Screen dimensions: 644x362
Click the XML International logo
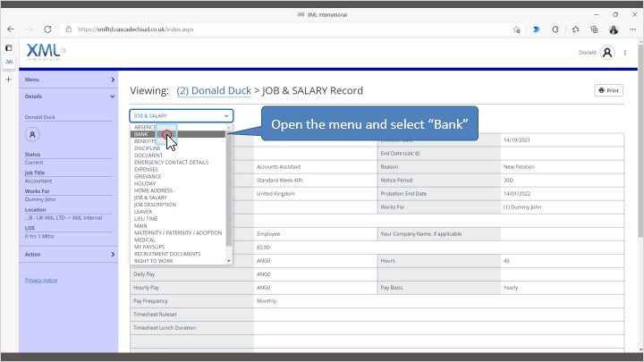point(46,52)
